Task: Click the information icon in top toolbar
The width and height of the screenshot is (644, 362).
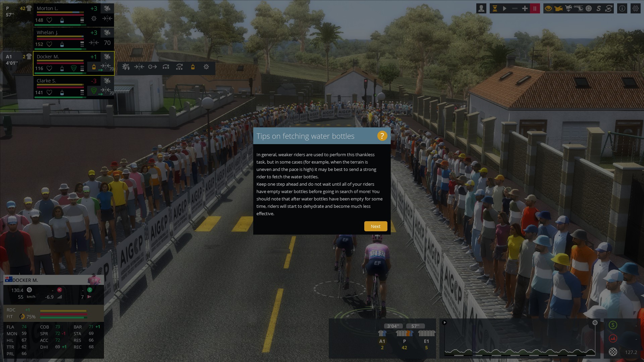Action: [622, 7]
